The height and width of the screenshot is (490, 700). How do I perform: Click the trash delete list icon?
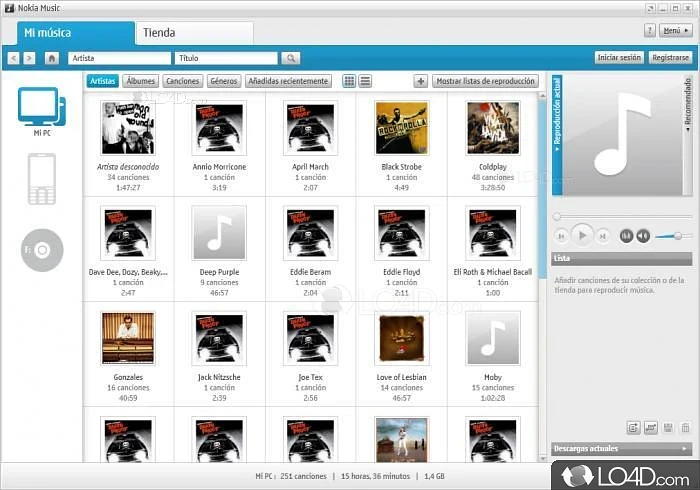pos(685,428)
